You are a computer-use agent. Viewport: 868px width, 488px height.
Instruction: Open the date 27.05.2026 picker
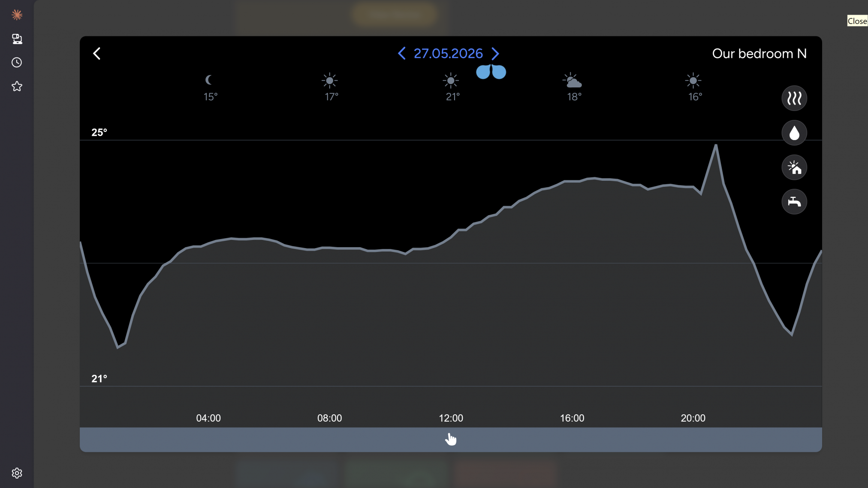pos(448,54)
